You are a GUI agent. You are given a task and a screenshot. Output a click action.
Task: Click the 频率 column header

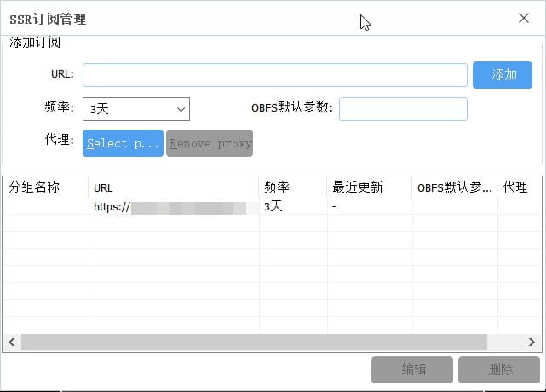tap(293, 187)
